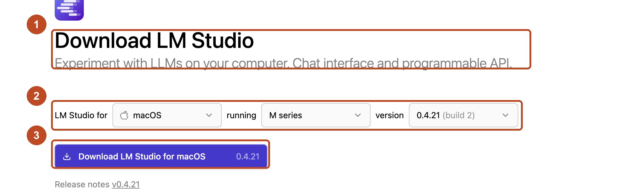Open the M series architecture dropdown
This screenshot has height=194, width=644.
[316, 115]
